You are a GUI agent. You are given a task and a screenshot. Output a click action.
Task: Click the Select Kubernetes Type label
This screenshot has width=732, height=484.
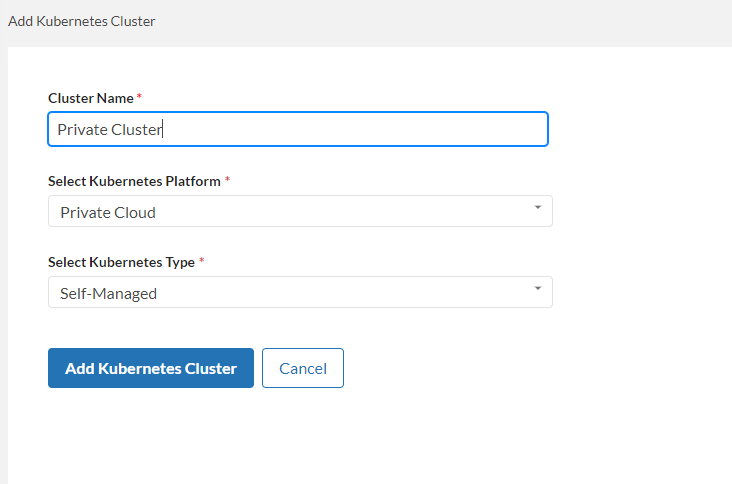(120, 262)
